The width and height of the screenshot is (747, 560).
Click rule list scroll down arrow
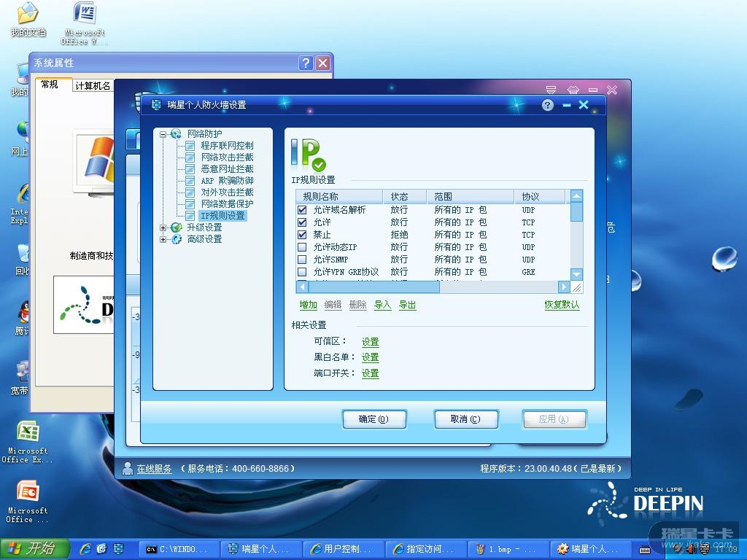(x=576, y=275)
